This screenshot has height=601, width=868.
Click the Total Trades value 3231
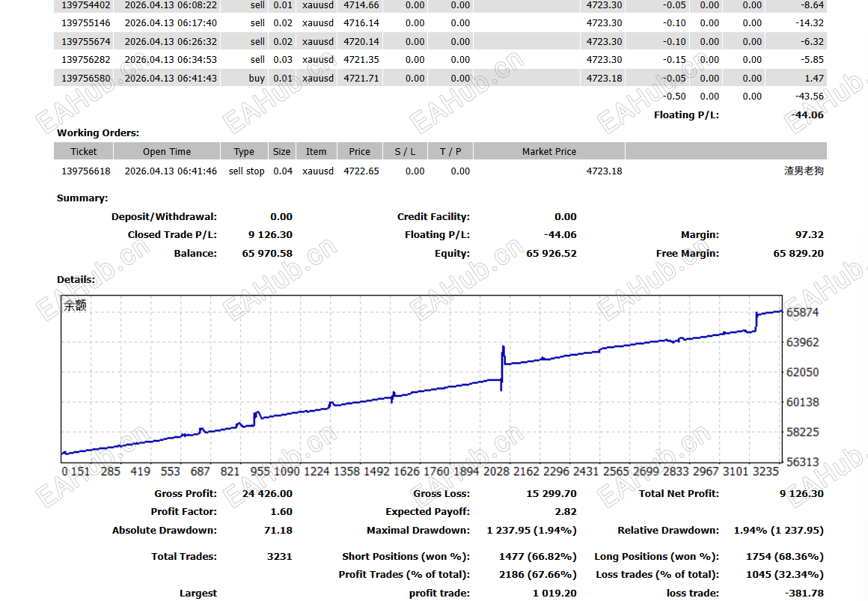click(x=280, y=556)
